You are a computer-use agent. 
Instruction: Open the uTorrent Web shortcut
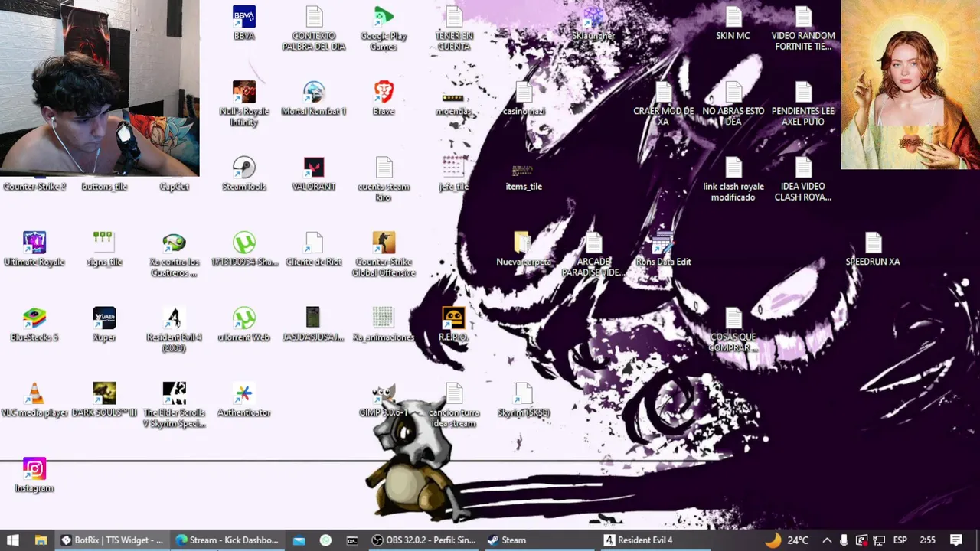click(x=243, y=324)
